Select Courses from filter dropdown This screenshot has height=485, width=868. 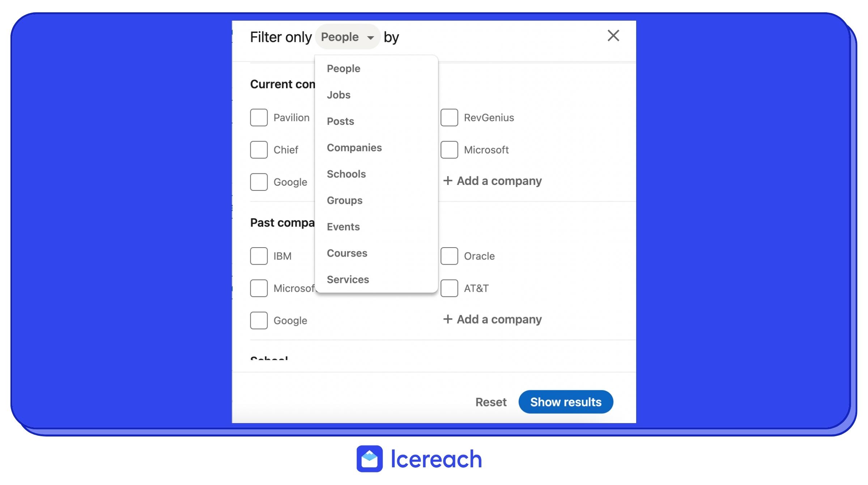point(347,253)
